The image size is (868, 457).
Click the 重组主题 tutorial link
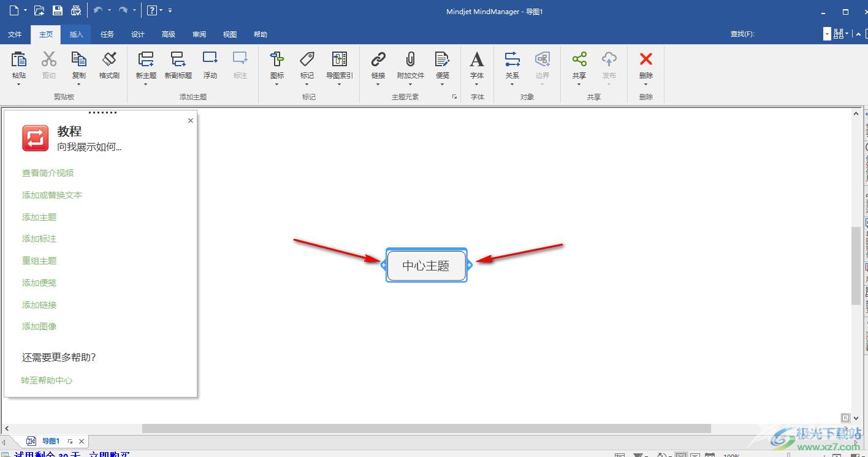click(39, 261)
